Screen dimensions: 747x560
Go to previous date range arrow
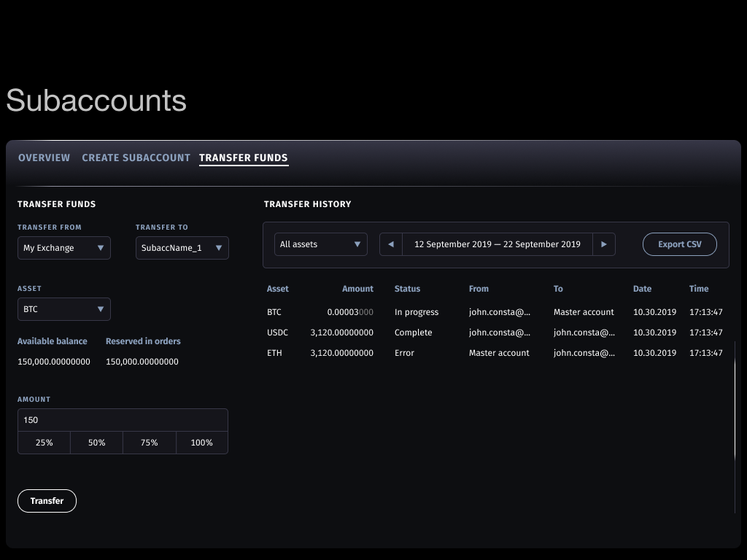[x=391, y=244]
